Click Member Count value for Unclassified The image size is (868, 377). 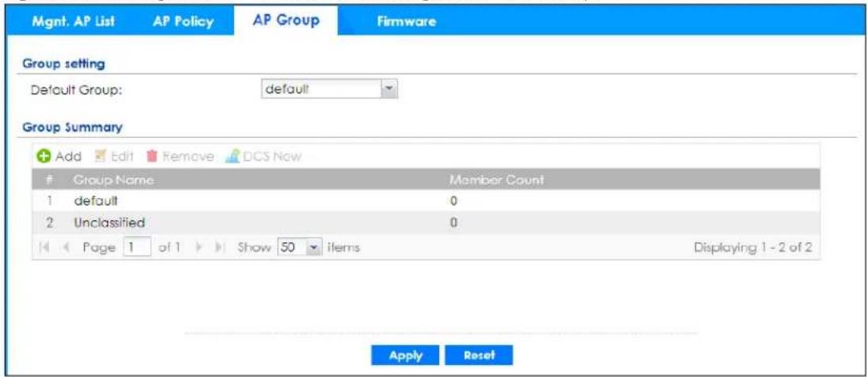[x=453, y=223]
